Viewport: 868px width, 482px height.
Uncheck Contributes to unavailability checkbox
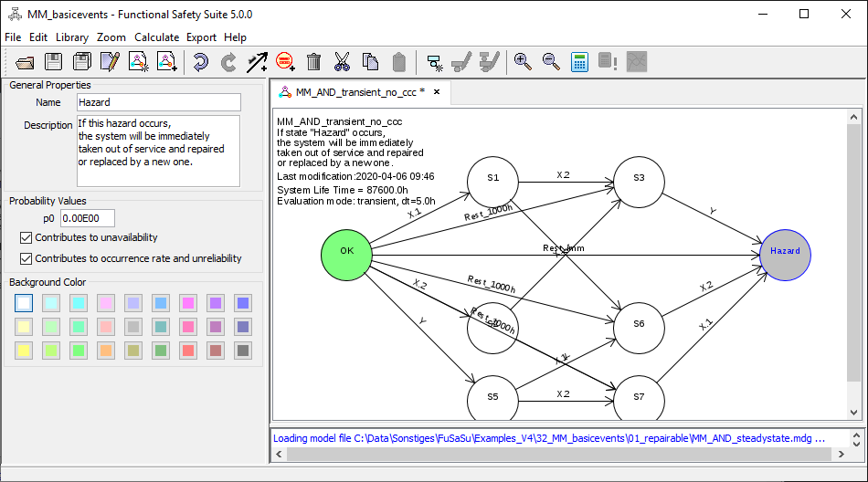point(26,238)
